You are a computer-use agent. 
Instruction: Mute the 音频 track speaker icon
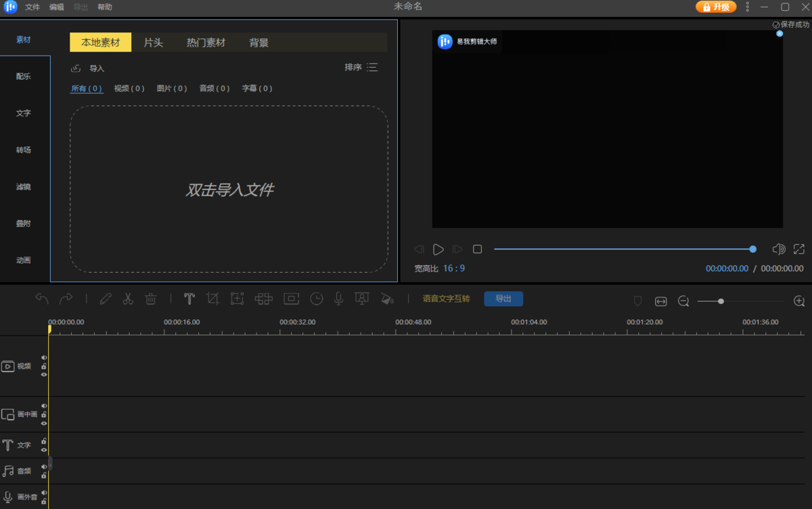pos(44,466)
